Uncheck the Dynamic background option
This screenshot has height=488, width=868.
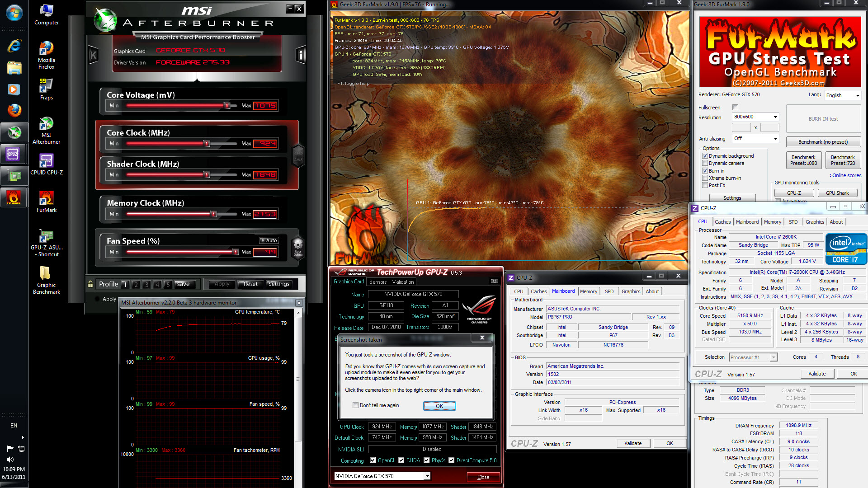(x=705, y=156)
